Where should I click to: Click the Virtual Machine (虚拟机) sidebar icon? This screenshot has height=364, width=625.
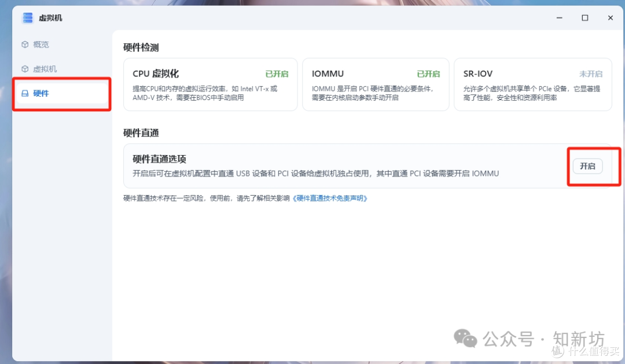coord(24,68)
